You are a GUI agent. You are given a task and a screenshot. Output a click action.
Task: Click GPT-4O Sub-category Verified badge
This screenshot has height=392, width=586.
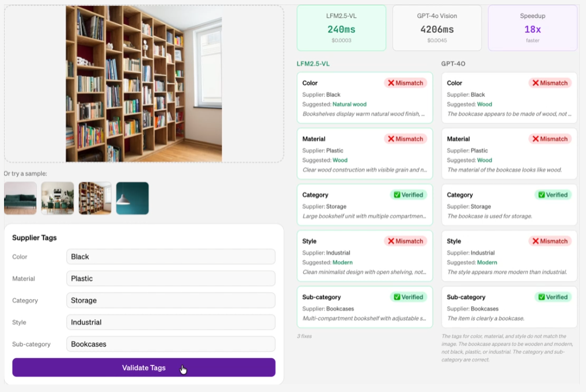(552, 297)
